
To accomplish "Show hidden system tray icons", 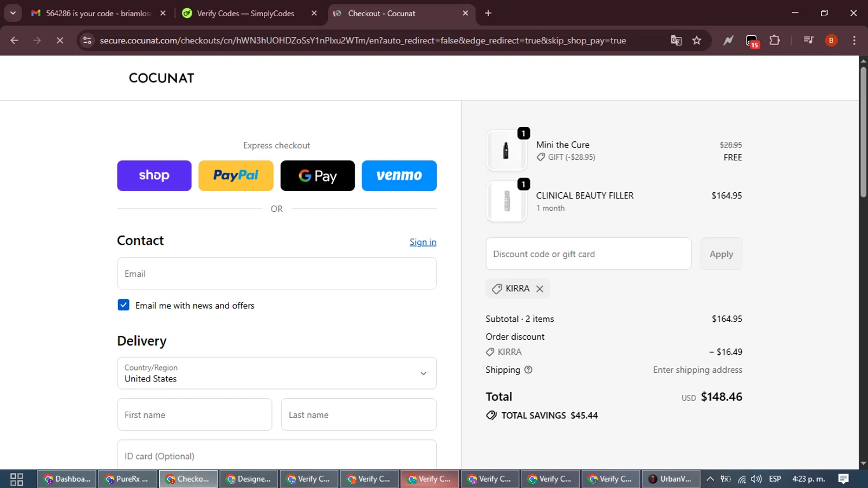I will 710,479.
